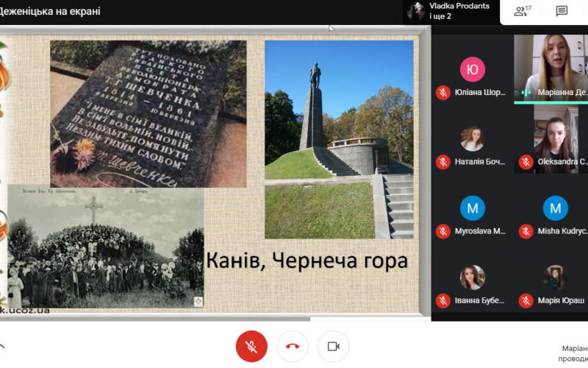Open the participants list showing 17 people
This screenshot has width=588, height=368.
pos(521,11)
